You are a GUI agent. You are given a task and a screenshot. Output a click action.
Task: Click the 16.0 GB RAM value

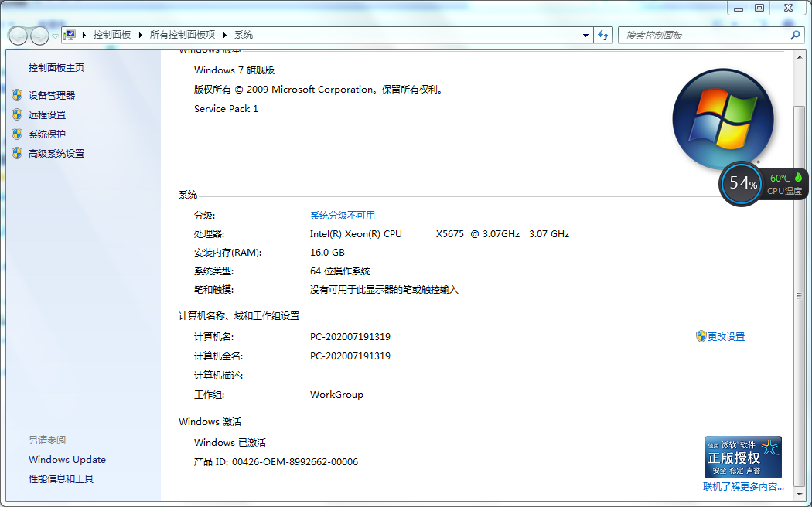coord(327,253)
